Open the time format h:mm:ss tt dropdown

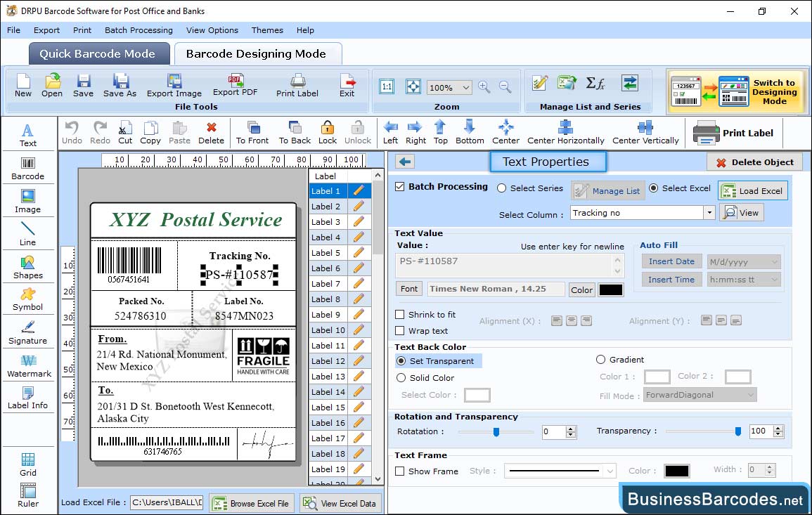point(774,280)
